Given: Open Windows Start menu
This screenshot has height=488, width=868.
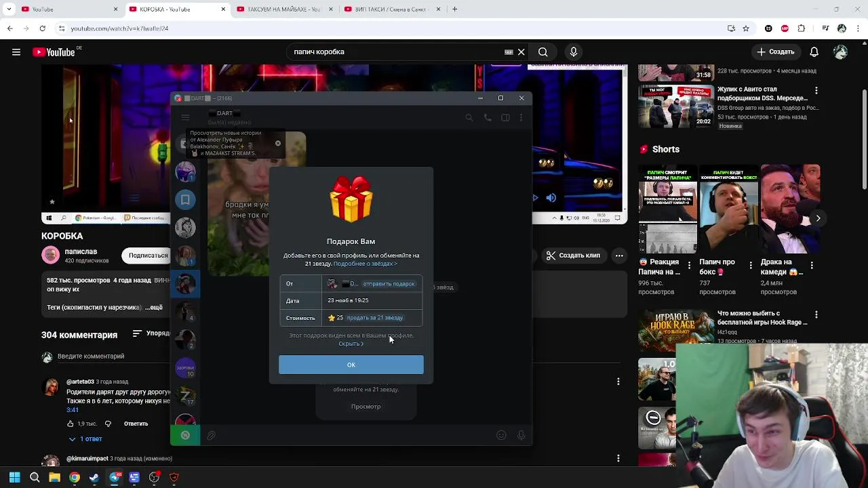Looking at the screenshot, I should [x=15, y=477].
